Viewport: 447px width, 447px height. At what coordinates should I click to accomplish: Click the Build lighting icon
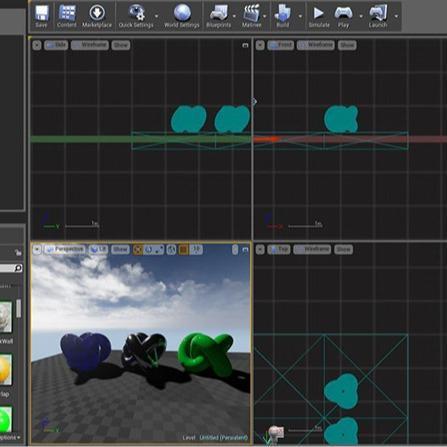[283, 16]
